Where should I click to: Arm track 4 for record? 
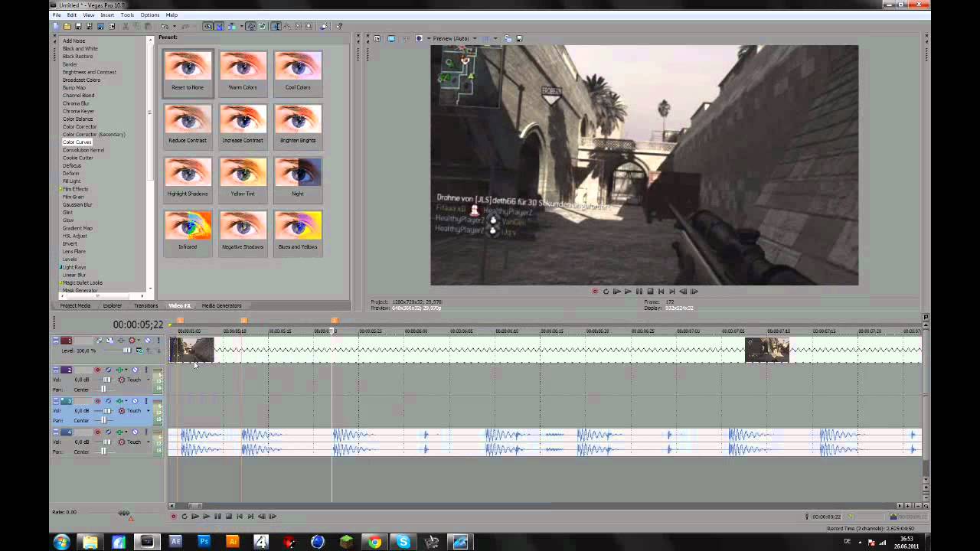[x=97, y=432]
